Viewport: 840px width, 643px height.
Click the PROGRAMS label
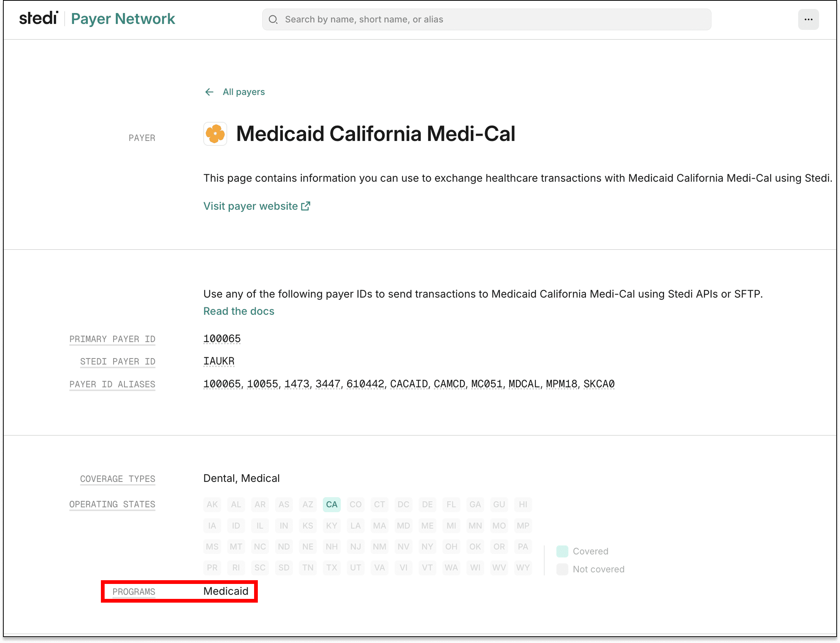pyautogui.click(x=134, y=592)
